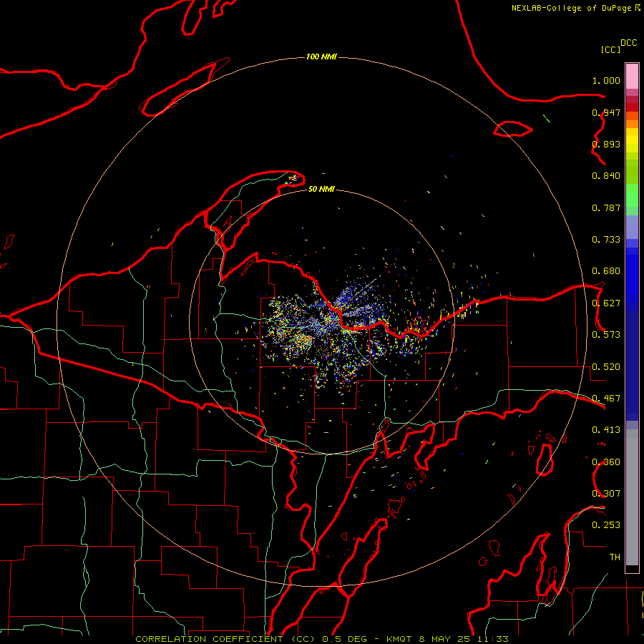Image resolution: width=644 pixels, height=644 pixels.
Task: Click the 0.680 scale value
Action: [606, 271]
